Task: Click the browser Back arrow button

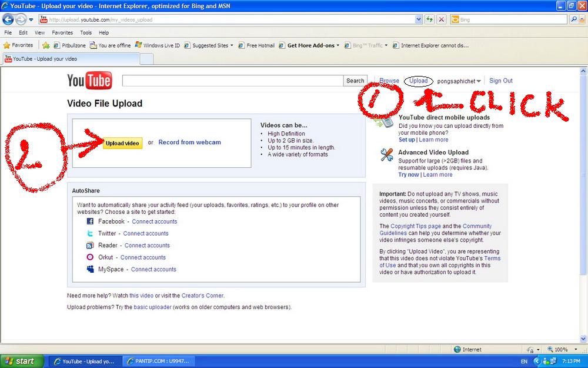Action: (8, 19)
